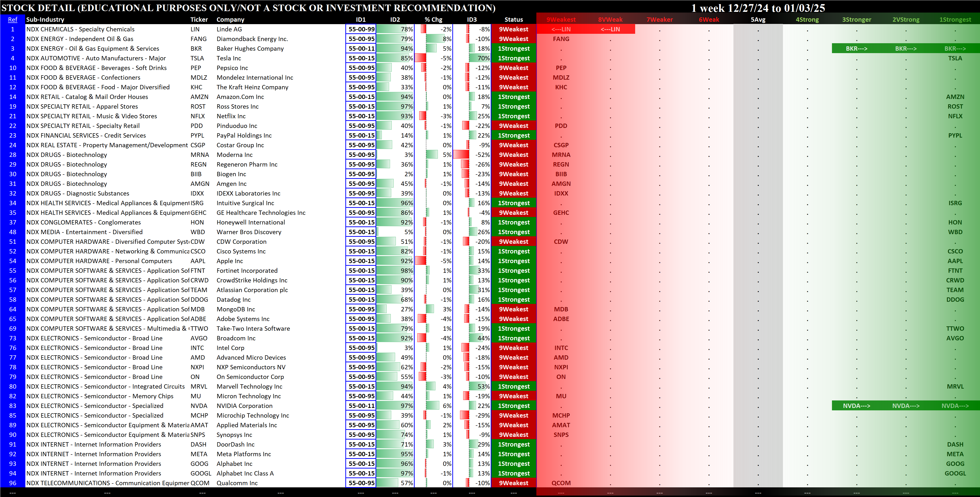The width and height of the screenshot is (980, 497).
Task: Select Fortinet's 98% ID2 data bar cell
Action: (x=395, y=270)
